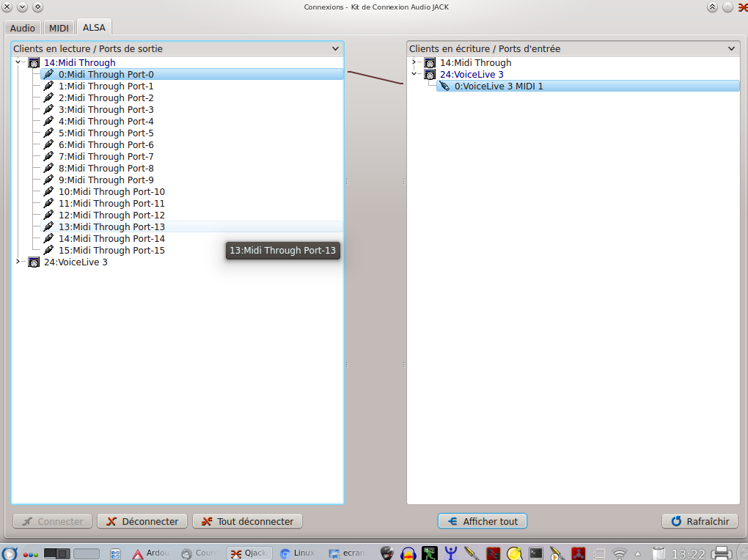
Task: Open the output ports header sort arrow
Action: pyautogui.click(x=335, y=48)
